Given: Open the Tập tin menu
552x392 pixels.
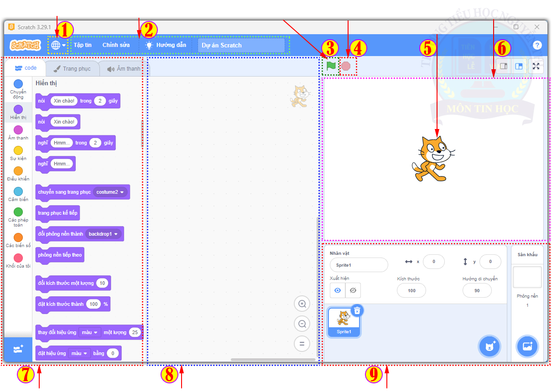Looking at the screenshot, I should (x=83, y=45).
